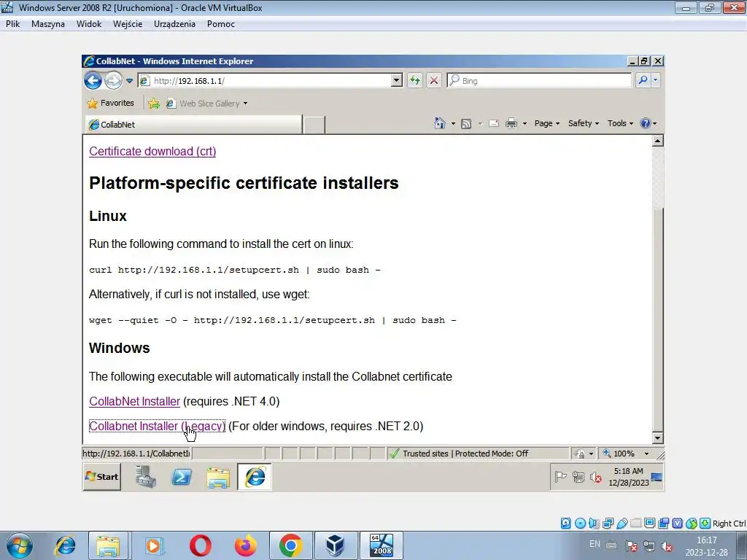Image resolution: width=747 pixels, height=560 pixels.
Task: Click the guest Start button
Action: coord(102,477)
